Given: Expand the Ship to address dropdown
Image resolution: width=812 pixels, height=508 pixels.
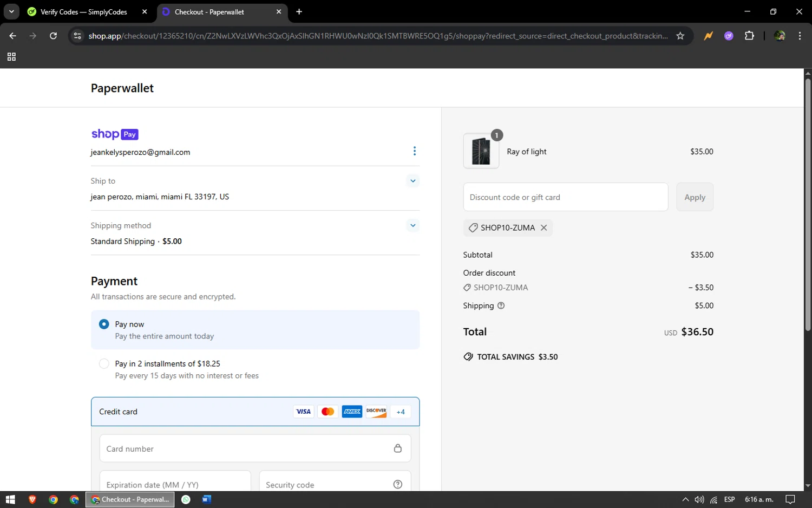Looking at the screenshot, I should (x=413, y=181).
